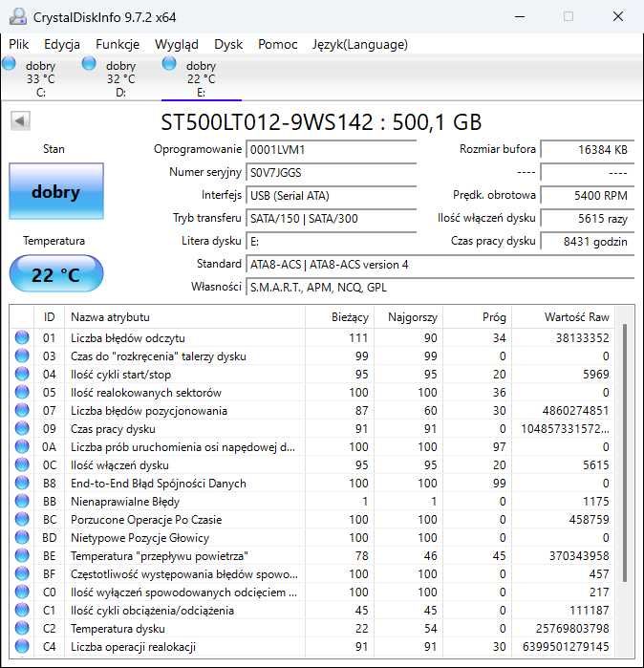Open the Pomoc menu
The height and width of the screenshot is (668, 644).
pyautogui.click(x=278, y=44)
